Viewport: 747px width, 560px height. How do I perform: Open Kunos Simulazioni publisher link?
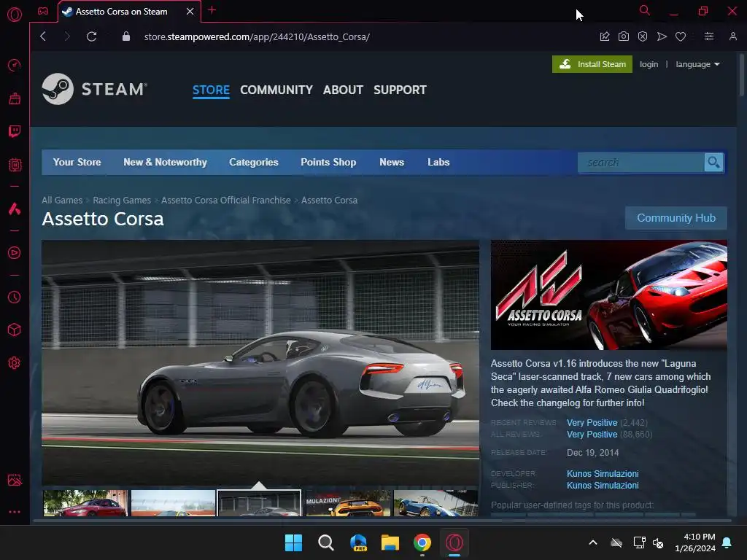pyautogui.click(x=603, y=485)
